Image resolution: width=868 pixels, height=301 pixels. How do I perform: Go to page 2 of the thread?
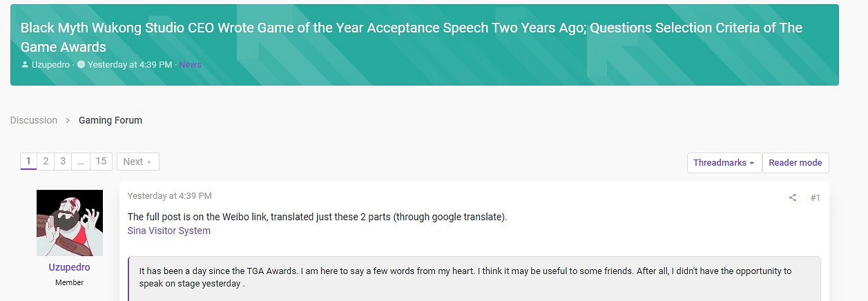(x=46, y=162)
